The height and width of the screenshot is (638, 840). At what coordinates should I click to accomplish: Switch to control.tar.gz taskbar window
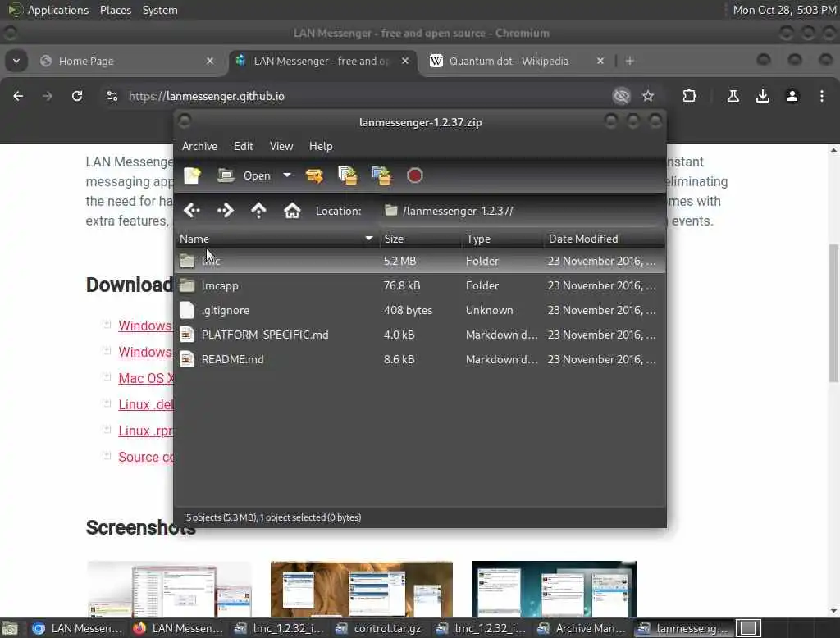tap(379, 628)
